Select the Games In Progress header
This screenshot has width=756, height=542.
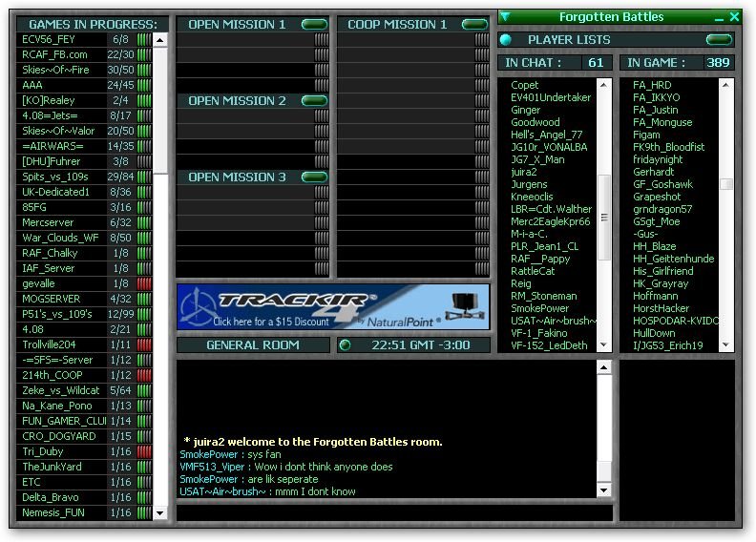pyautogui.click(x=93, y=24)
